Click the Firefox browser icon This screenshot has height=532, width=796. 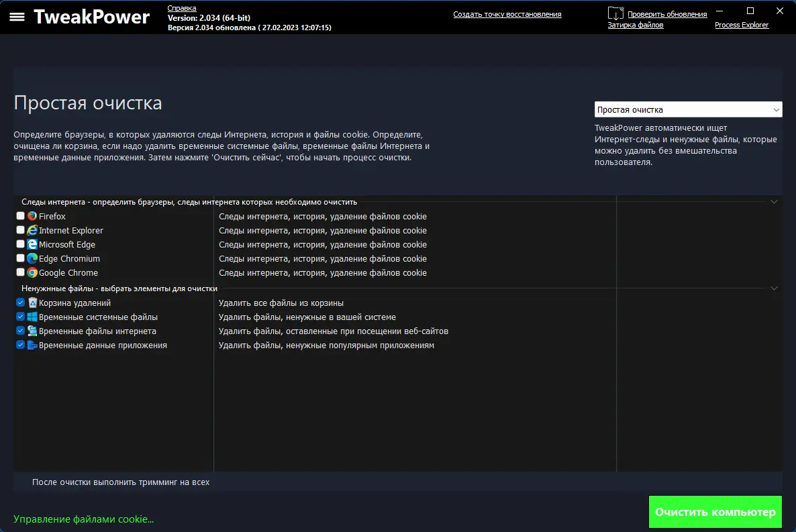point(32,216)
